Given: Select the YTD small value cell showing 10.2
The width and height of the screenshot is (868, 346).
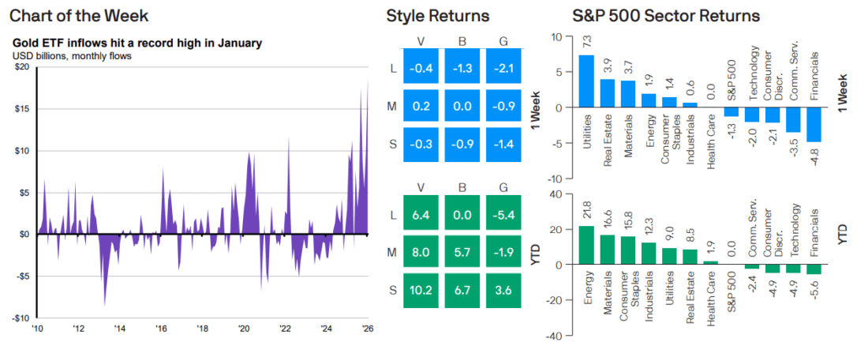Looking at the screenshot, I should [421, 288].
